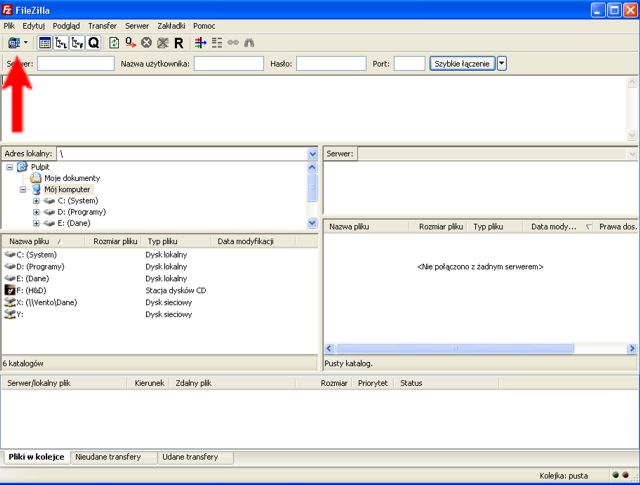Toggle the transfer queue Q icon
Image resolution: width=640 pixels, height=485 pixels.
coord(93,42)
